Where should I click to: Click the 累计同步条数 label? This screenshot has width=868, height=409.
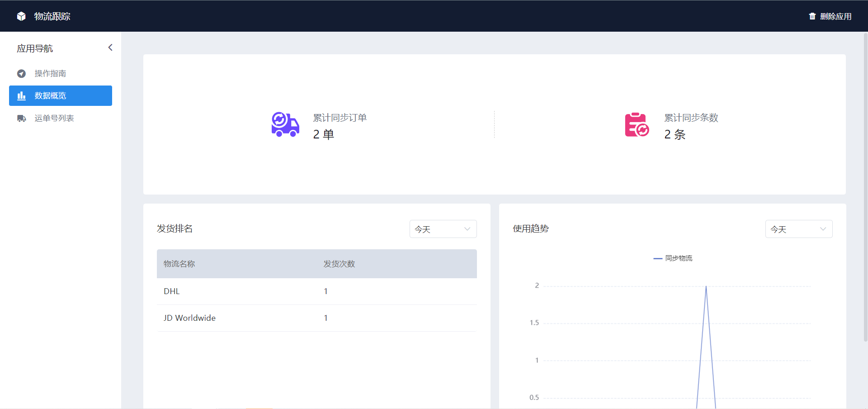click(691, 118)
